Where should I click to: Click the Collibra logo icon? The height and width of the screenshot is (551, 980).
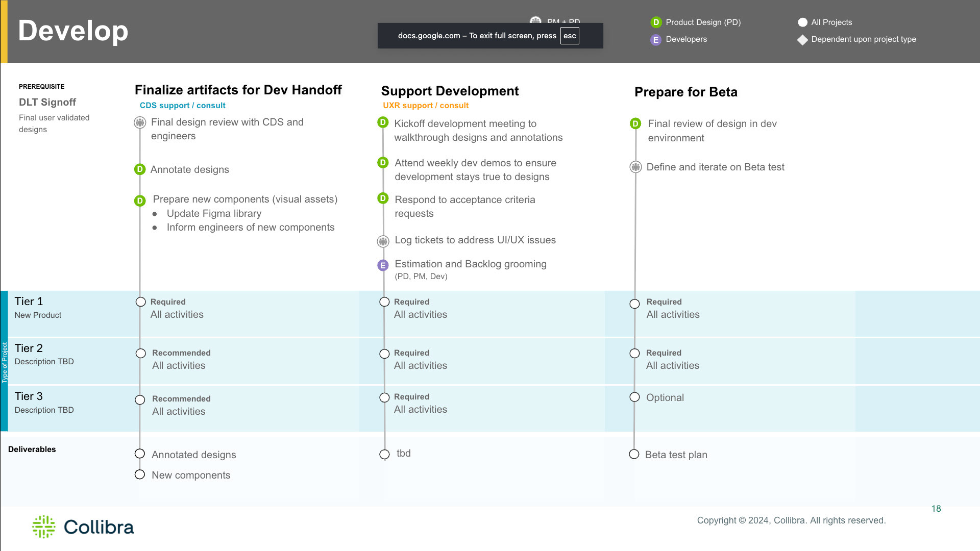pos(44,527)
